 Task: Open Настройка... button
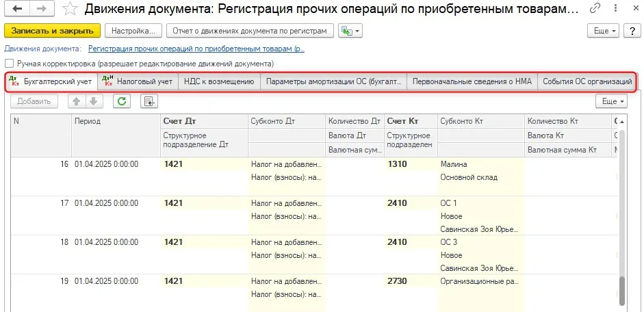(x=133, y=31)
